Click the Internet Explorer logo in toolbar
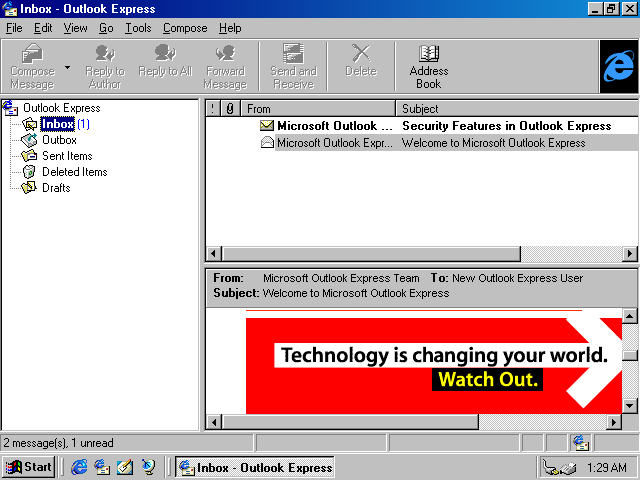 618,67
